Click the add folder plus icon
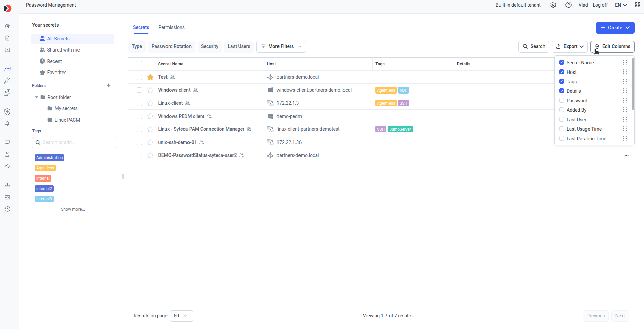The height and width of the screenshot is (329, 644). tap(109, 85)
